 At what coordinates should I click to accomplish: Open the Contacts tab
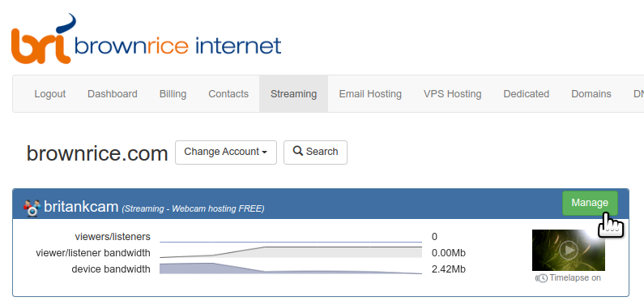pyautogui.click(x=228, y=94)
